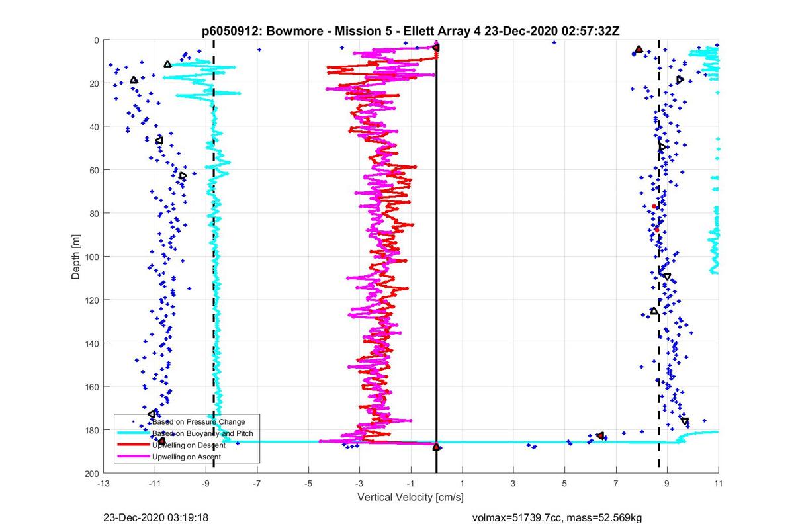Click red triangle marker near velocity 8 at top right
This screenshot has width=794, height=532.
tap(639, 50)
